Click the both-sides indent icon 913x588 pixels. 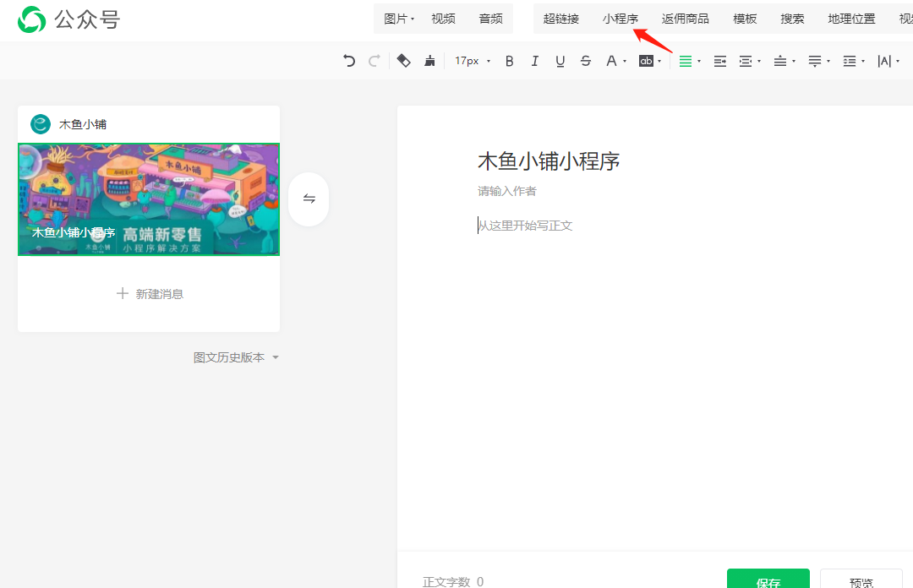(x=746, y=61)
